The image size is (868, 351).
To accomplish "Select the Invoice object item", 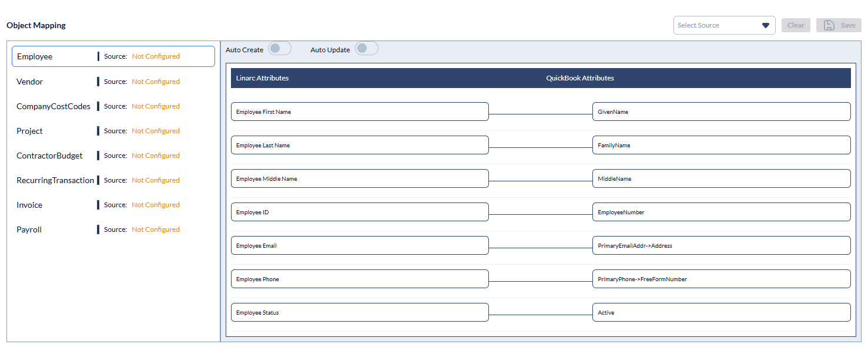I will click(30, 205).
